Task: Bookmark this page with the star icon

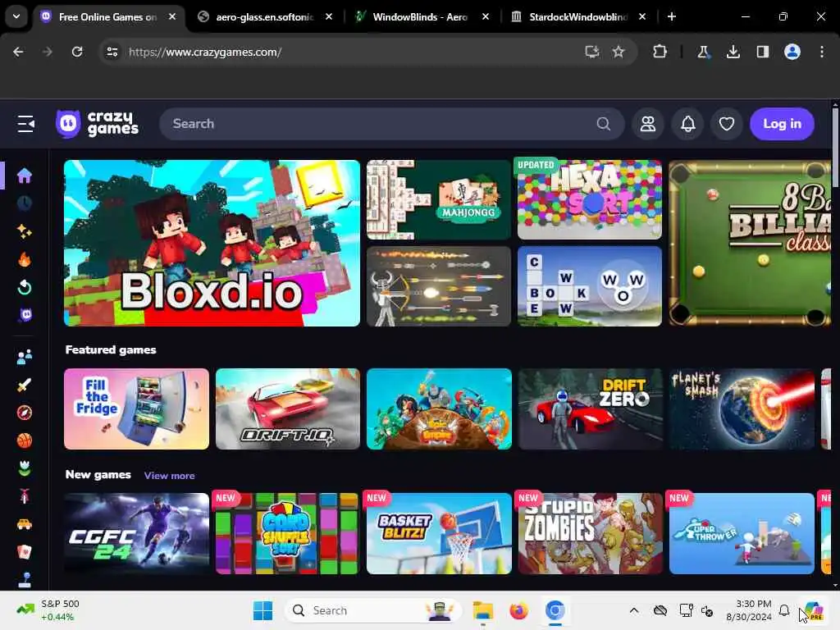Action: [x=619, y=52]
